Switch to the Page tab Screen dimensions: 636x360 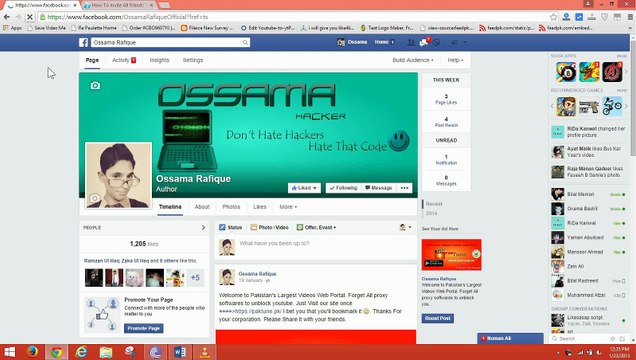coord(92,60)
